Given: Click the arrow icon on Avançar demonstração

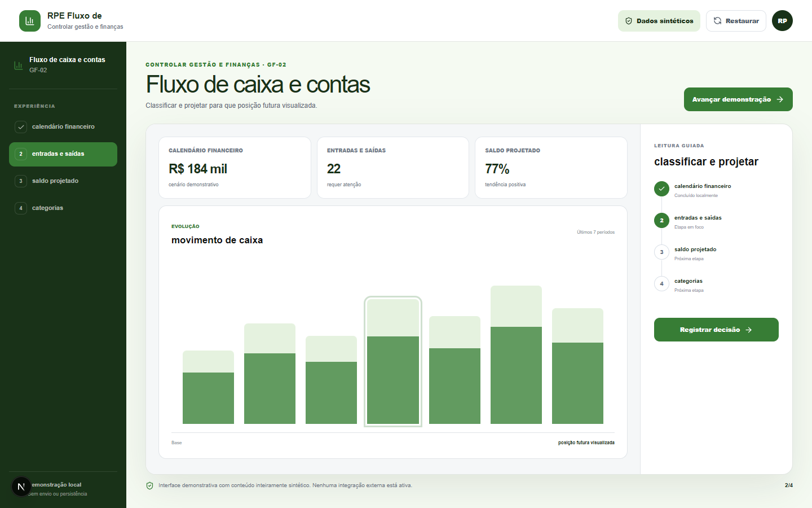Looking at the screenshot, I should pos(780,99).
